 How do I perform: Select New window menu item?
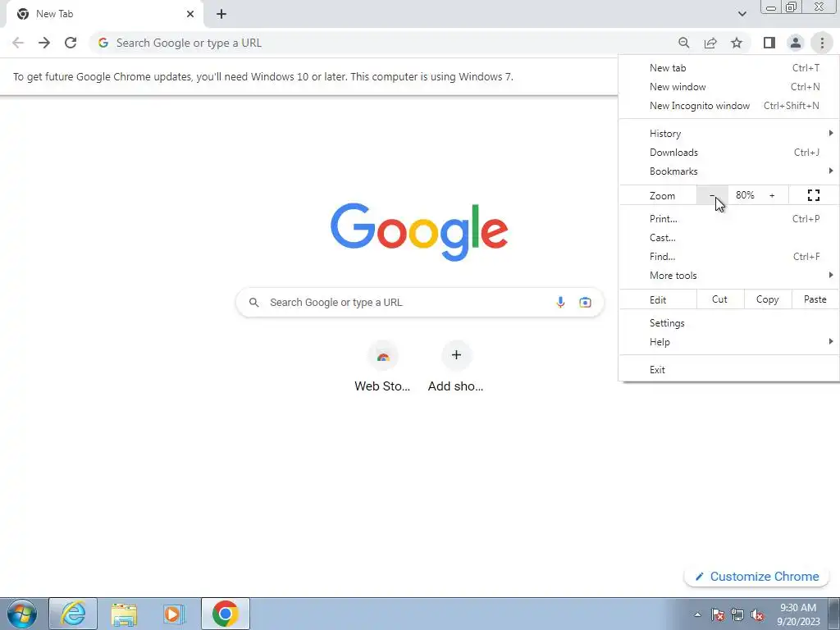pyautogui.click(x=729, y=87)
